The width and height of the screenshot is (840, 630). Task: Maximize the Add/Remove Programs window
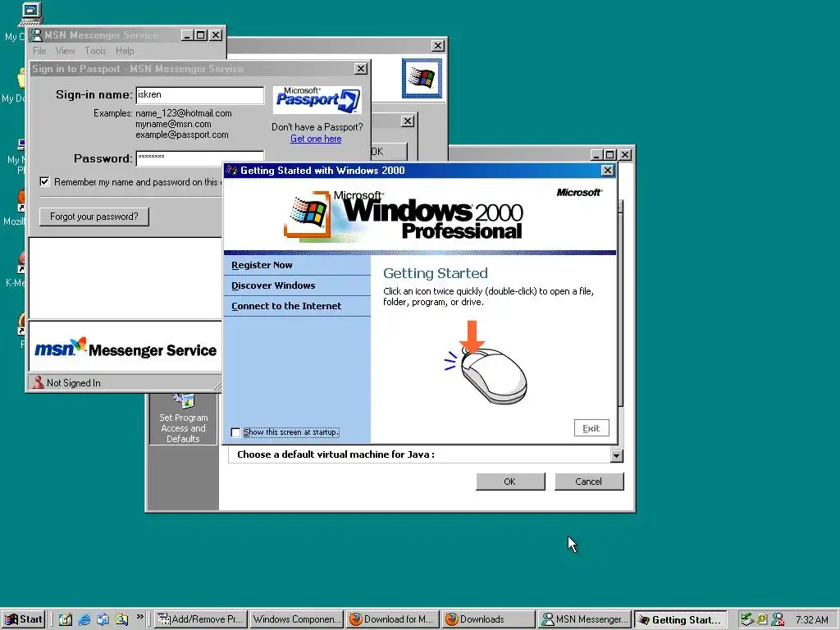[x=609, y=155]
